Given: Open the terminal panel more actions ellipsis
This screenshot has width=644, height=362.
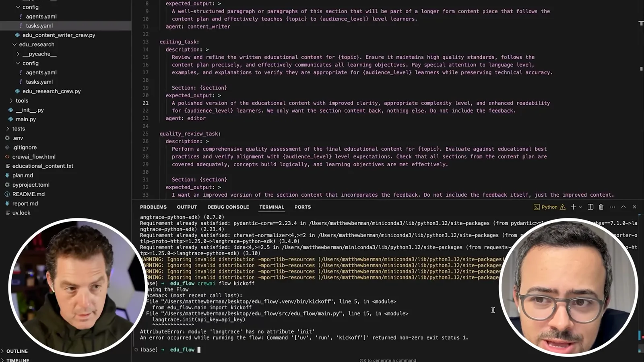Looking at the screenshot, I should [612, 207].
